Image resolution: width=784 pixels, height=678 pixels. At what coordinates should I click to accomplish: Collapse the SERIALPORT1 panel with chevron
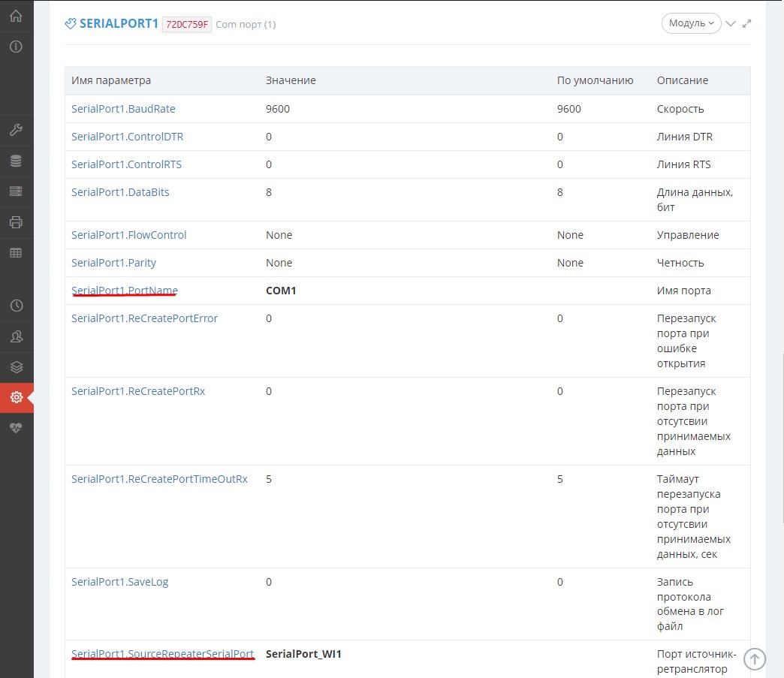tap(731, 23)
